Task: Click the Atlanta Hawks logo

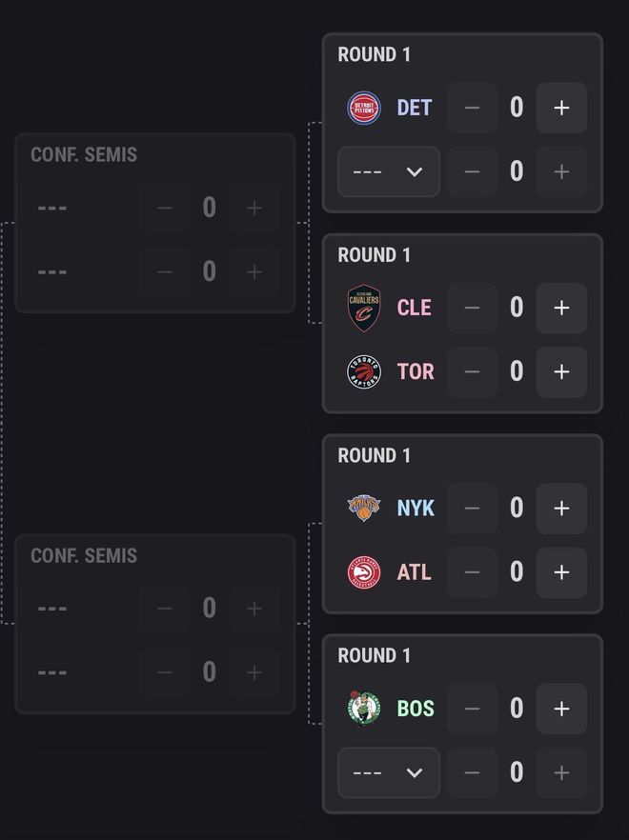Action: coord(365,572)
